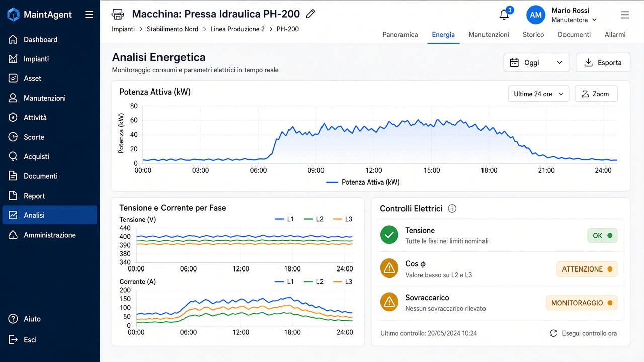
Task: Edit machine name with pencil icon
Action: (311, 14)
